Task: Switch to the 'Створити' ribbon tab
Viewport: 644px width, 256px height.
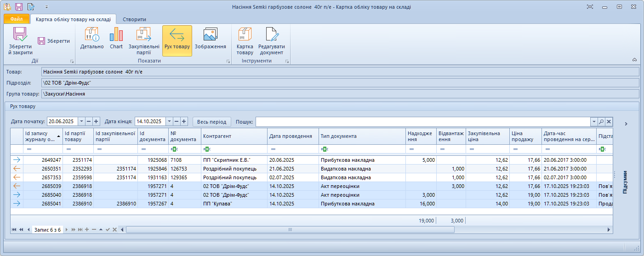Action: [135, 19]
